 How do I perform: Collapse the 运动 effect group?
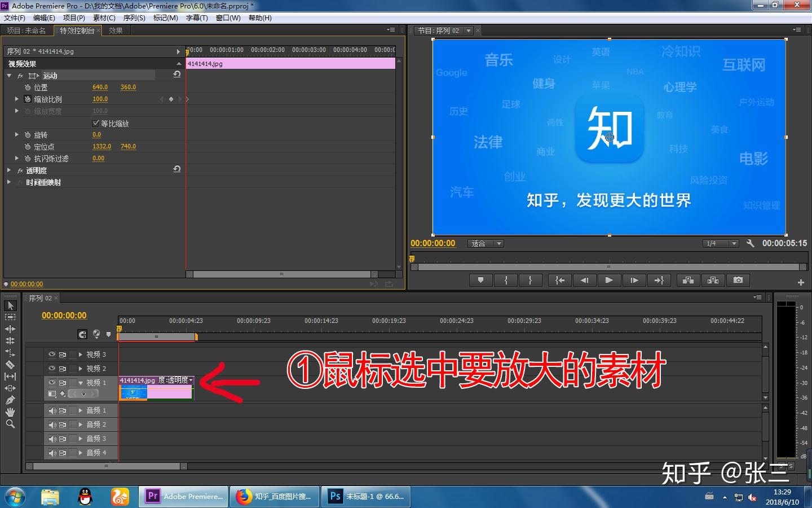9,76
